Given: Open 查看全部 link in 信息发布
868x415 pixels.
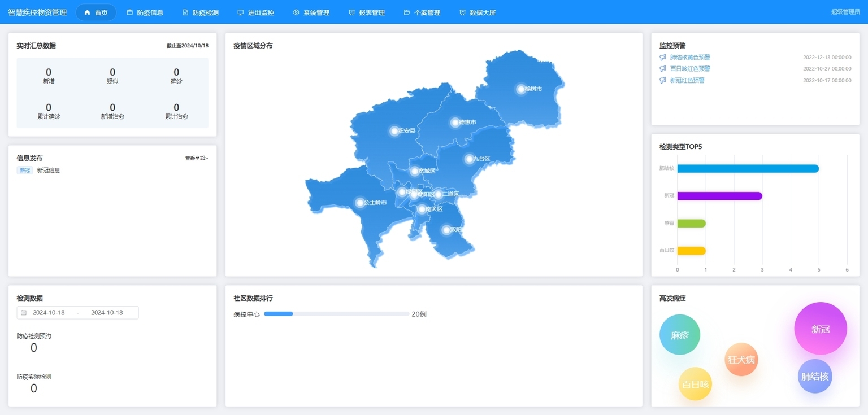Looking at the screenshot, I should pyautogui.click(x=196, y=158).
